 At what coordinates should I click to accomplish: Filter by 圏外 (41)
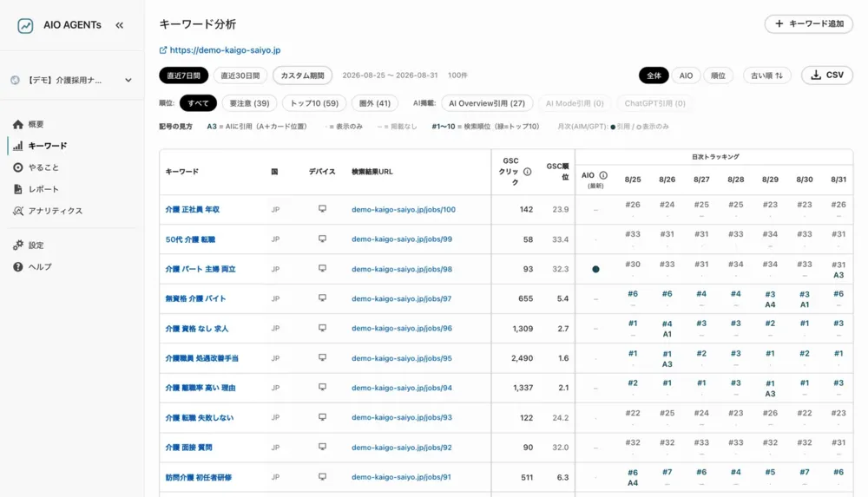[x=375, y=103]
